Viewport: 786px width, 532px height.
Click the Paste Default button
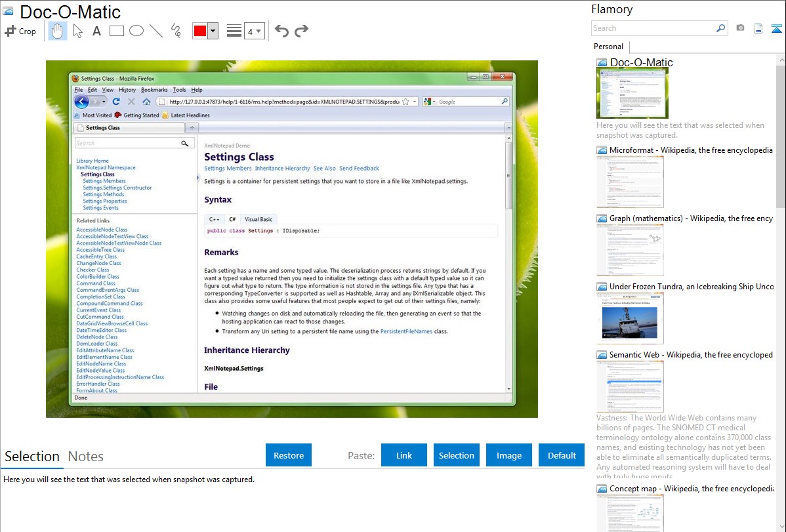(562, 455)
